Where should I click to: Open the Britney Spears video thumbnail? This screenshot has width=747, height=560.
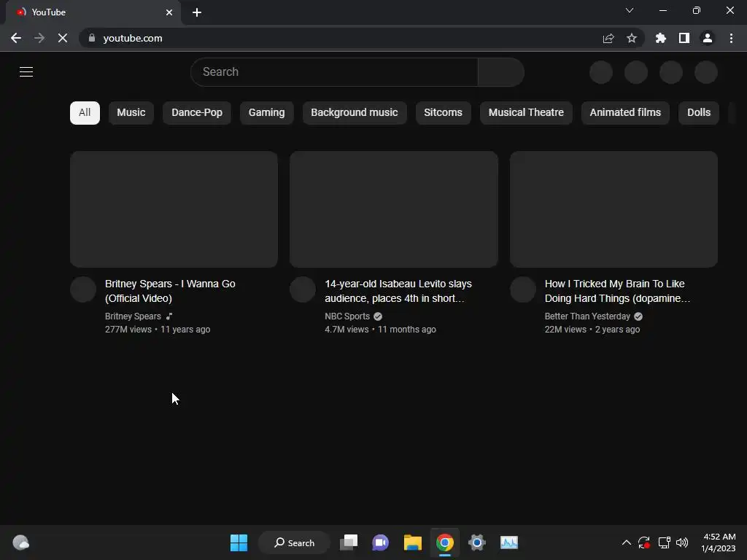174,209
